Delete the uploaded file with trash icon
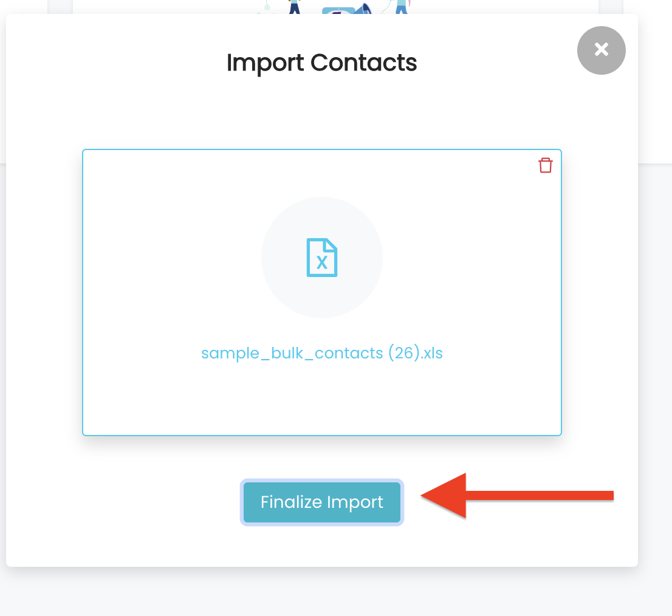Screen dimensions: 672x616 tap(545, 165)
